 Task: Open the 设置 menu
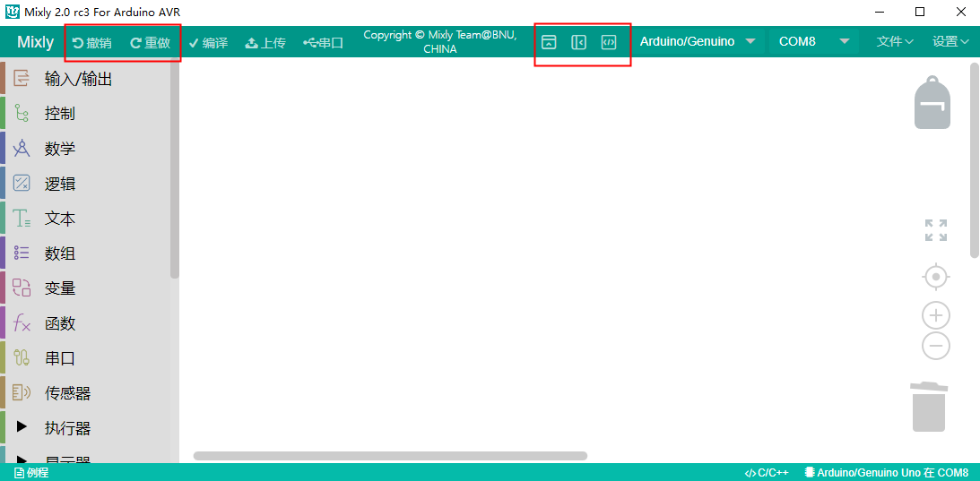(x=950, y=41)
